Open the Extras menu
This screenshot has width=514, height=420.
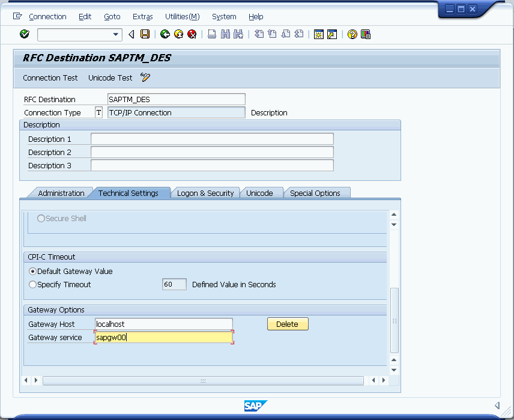coord(142,16)
